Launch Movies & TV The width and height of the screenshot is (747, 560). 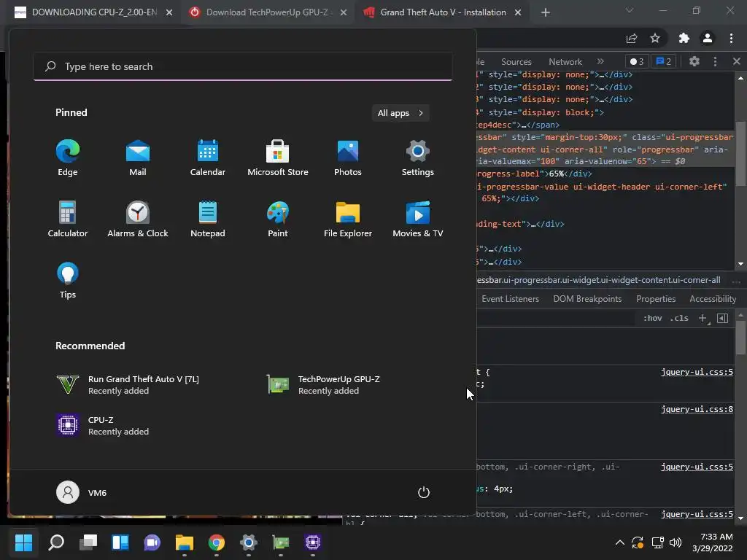418,219
